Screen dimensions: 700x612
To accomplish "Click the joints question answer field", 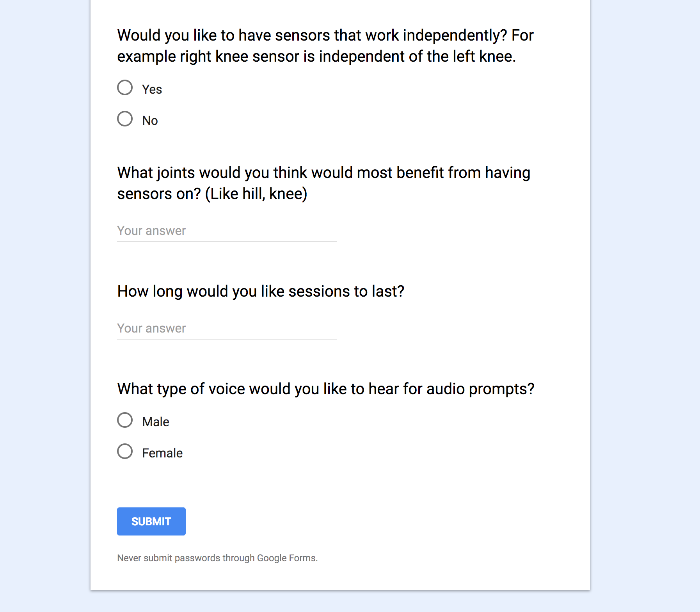I will (x=227, y=231).
